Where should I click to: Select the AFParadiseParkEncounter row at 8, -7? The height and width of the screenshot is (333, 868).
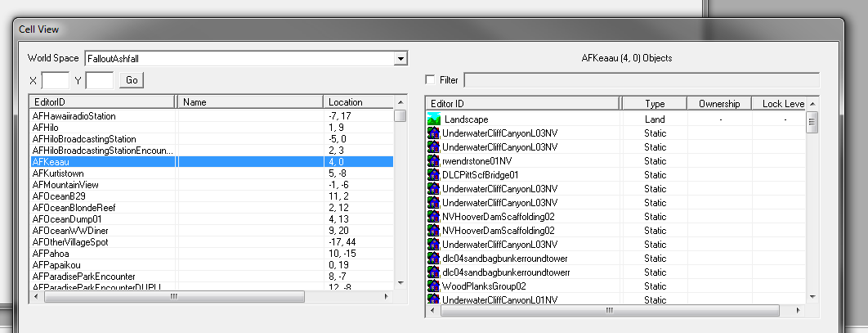click(212, 276)
